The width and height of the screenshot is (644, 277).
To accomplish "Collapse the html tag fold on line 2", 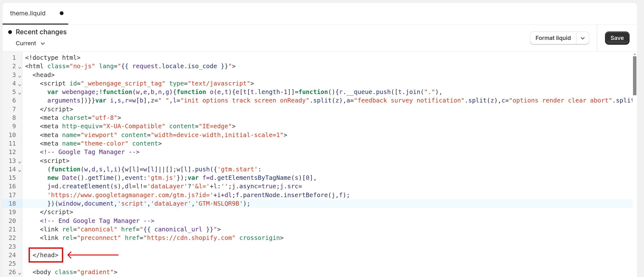I will tap(20, 67).
